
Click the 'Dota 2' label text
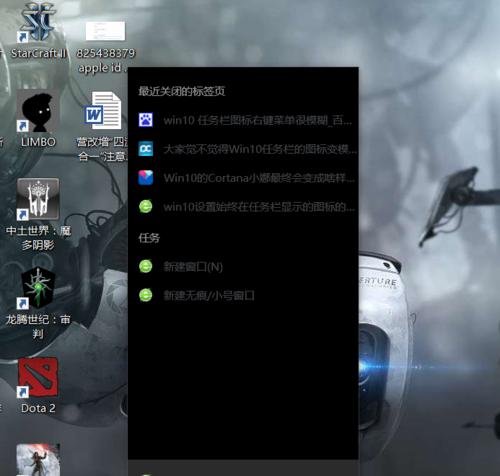[38, 408]
